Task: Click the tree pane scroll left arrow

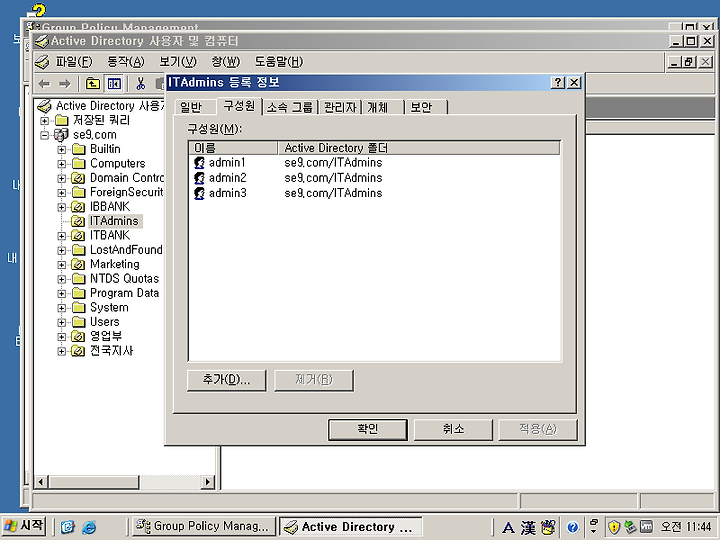Action: click(41, 482)
